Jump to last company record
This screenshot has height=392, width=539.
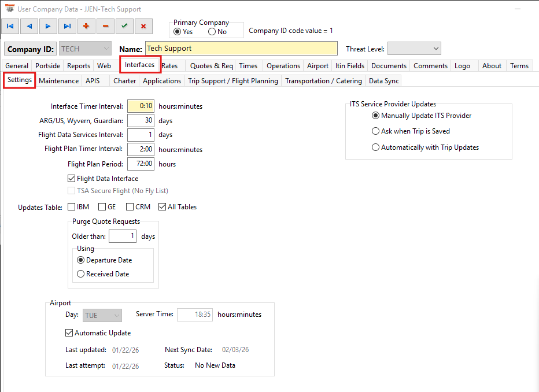tap(67, 26)
